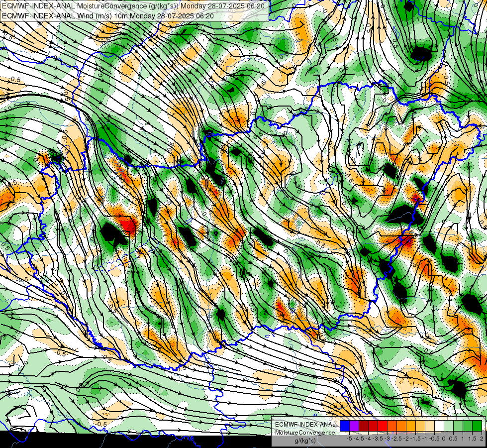Click the ECMWF-INDEX-ANAL label in the legend box
487x448 pixels.
click(x=305, y=425)
